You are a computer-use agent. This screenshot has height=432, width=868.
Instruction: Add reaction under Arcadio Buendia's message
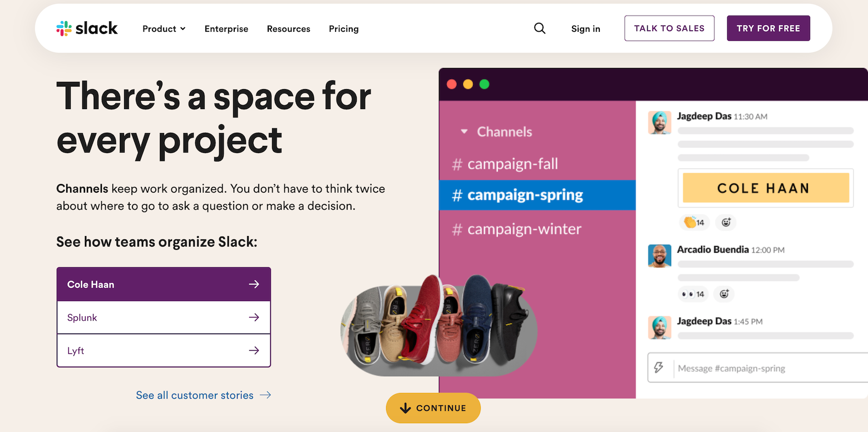724,293
